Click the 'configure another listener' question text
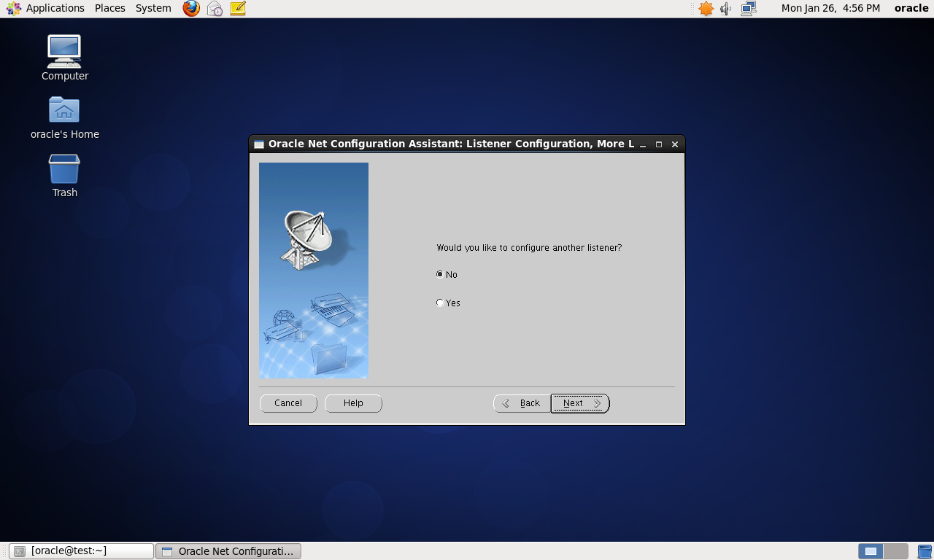The width and height of the screenshot is (934, 560). pos(529,248)
